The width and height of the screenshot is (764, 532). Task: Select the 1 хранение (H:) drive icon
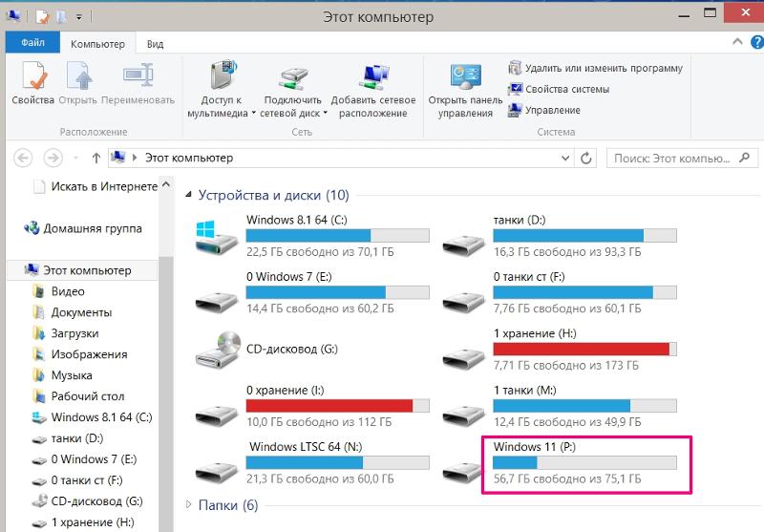pos(463,357)
